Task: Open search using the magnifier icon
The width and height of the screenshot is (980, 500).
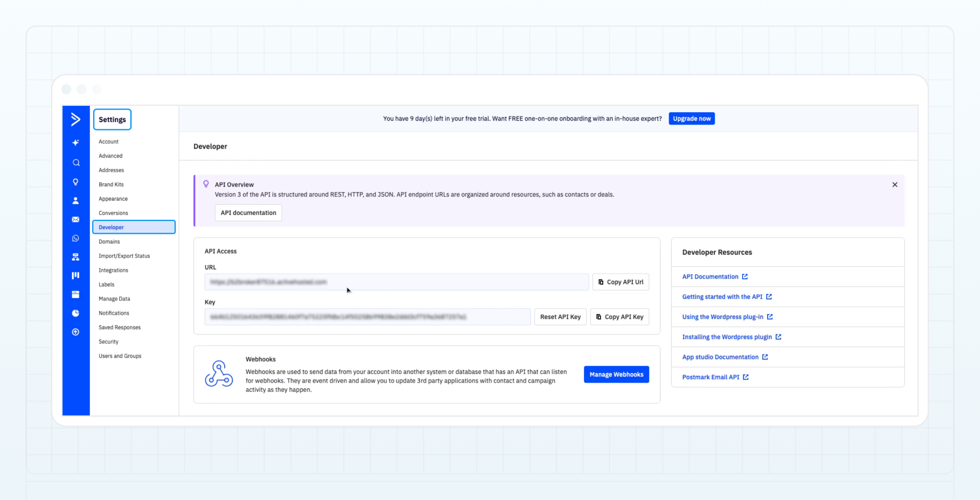Action: click(x=76, y=162)
